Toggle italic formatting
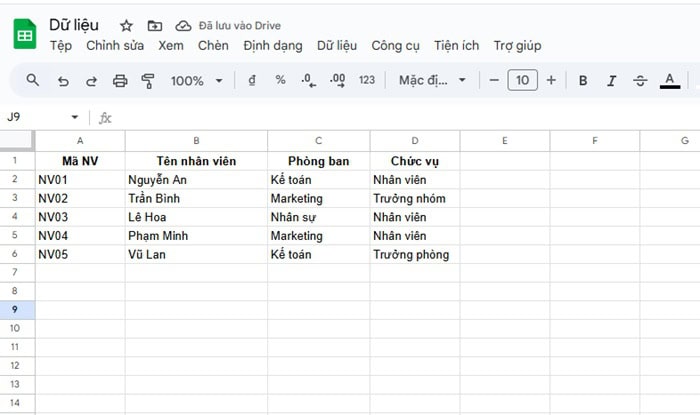The height and width of the screenshot is (415, 700). 612,80
